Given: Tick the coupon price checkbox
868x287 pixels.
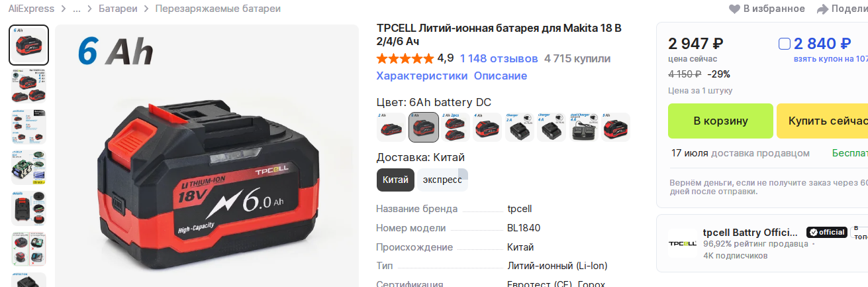Looking at the screenshot, I should (785, 44).
